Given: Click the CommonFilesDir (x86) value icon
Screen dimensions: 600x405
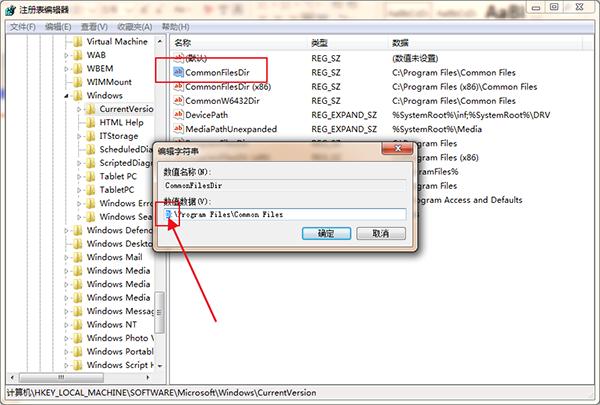Looking at the screenshot, I should (178, 87).
